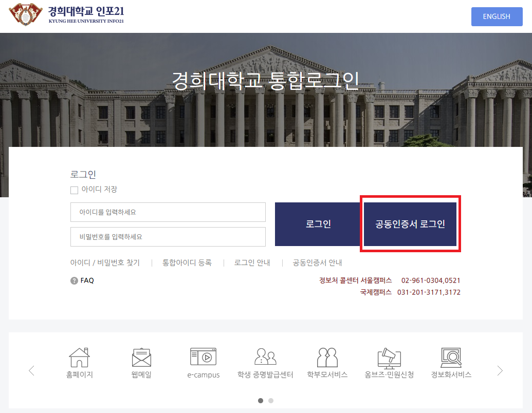Open 아이디 / 비밀번호 찾기 link
Image resolution: width=532 pixels, height=413 pixels.
105,262
